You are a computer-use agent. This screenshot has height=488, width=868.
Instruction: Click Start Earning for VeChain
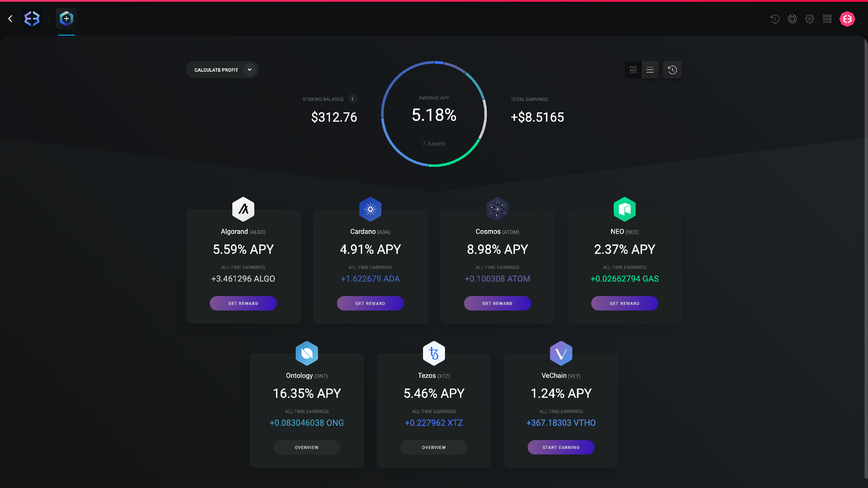point(561,448)
